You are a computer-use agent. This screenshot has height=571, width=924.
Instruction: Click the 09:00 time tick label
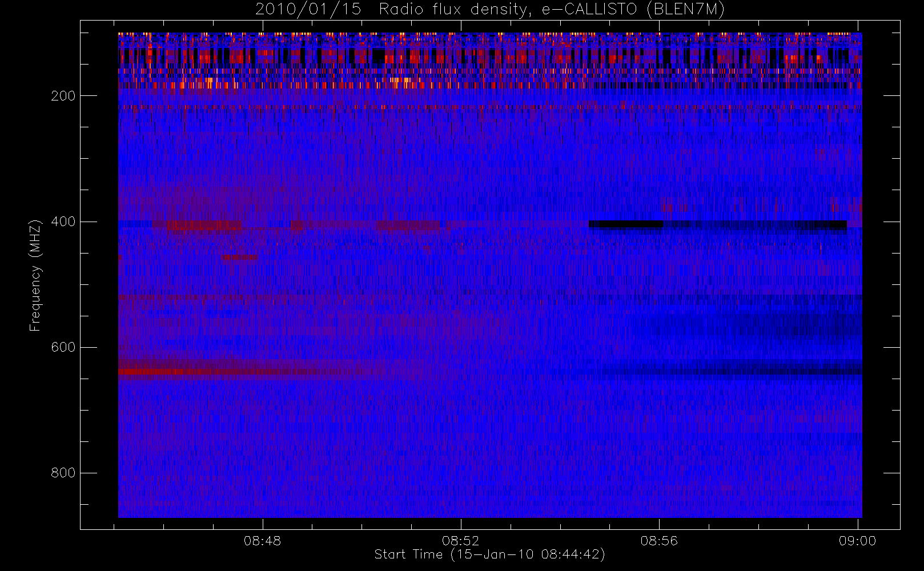[857, 541]
